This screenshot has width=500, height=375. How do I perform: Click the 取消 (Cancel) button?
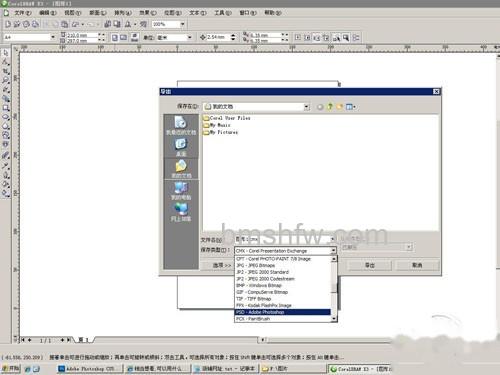pos(417,265)
